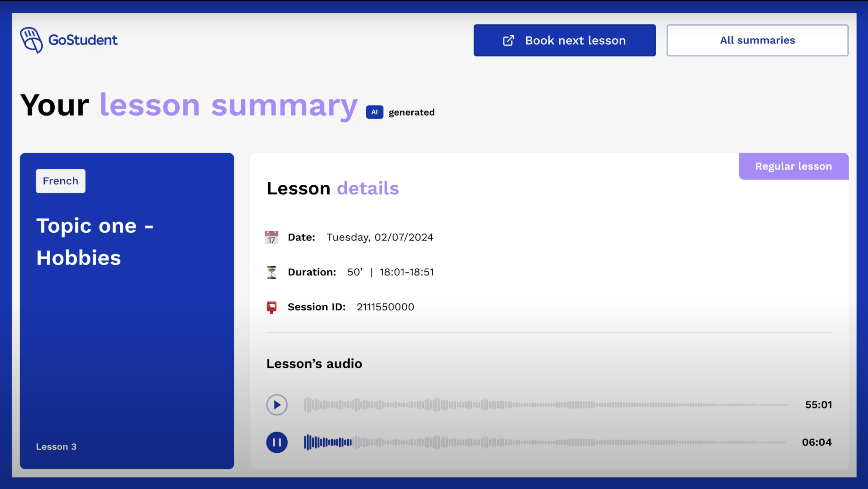Click the hourglass icon beside Duration
This screenshot has width=868, height=489.
(271, 272)
